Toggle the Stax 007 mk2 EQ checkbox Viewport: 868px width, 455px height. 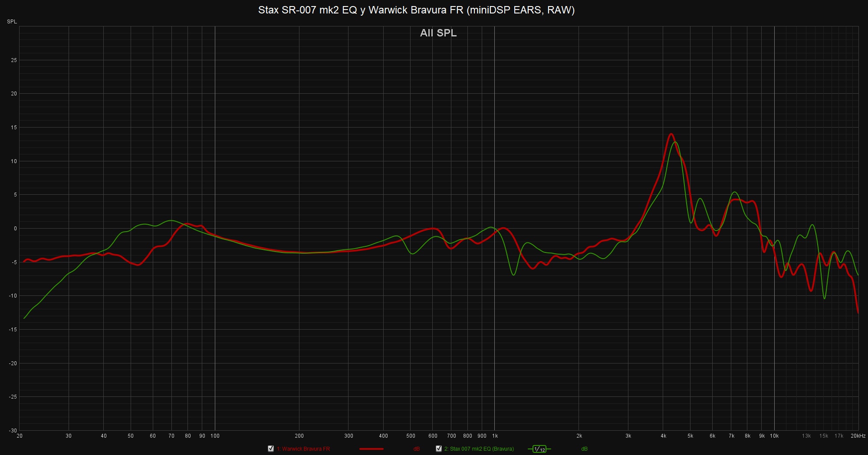pyautogui.click(x=439, y=448)
